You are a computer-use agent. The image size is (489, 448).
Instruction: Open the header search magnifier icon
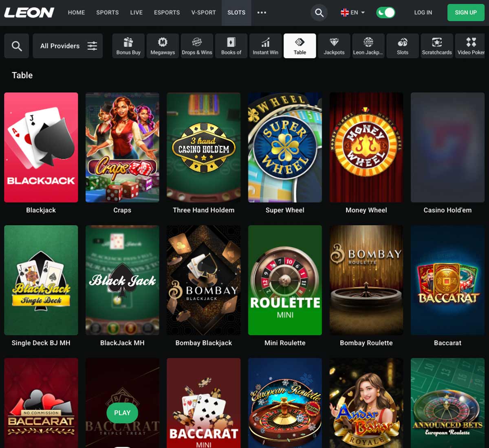tap(319, 13)
